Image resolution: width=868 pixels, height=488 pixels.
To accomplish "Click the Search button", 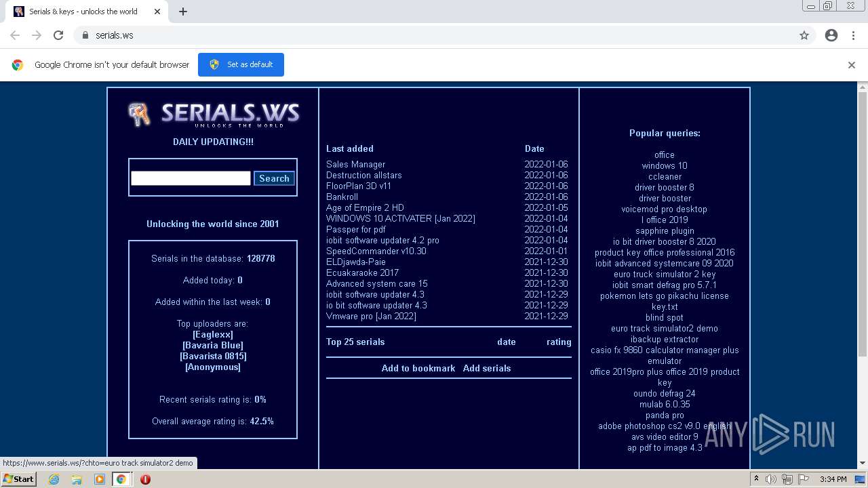I will point(274,178).
